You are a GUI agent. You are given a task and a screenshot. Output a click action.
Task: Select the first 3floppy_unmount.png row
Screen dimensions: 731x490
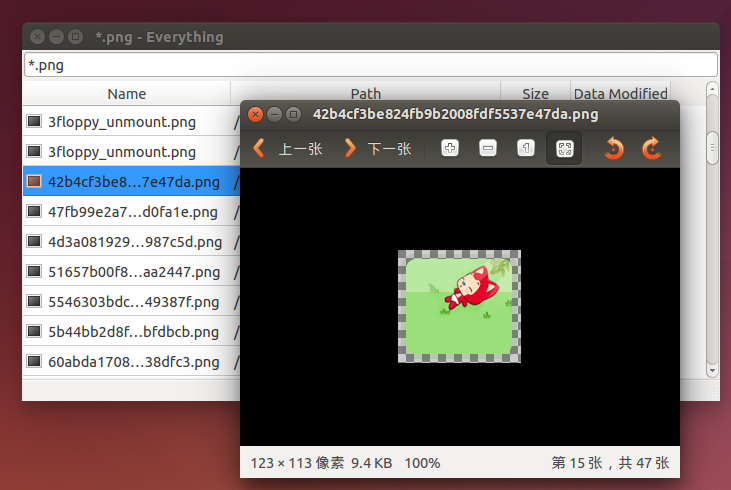tap(131, 122)
